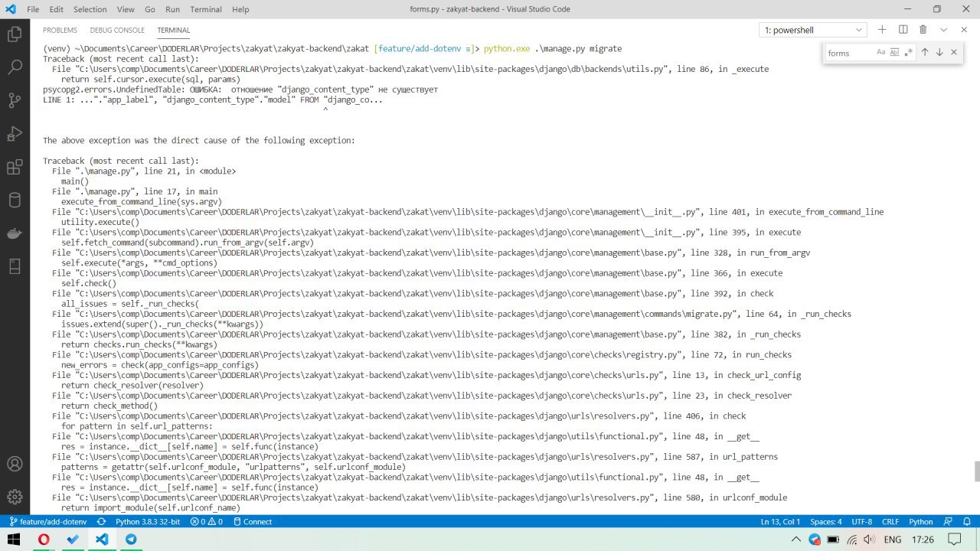Switch to the PROBLEMS tab
Image resolution: width=980 pixels, height=551 pixels.
(x=60, y=30)
